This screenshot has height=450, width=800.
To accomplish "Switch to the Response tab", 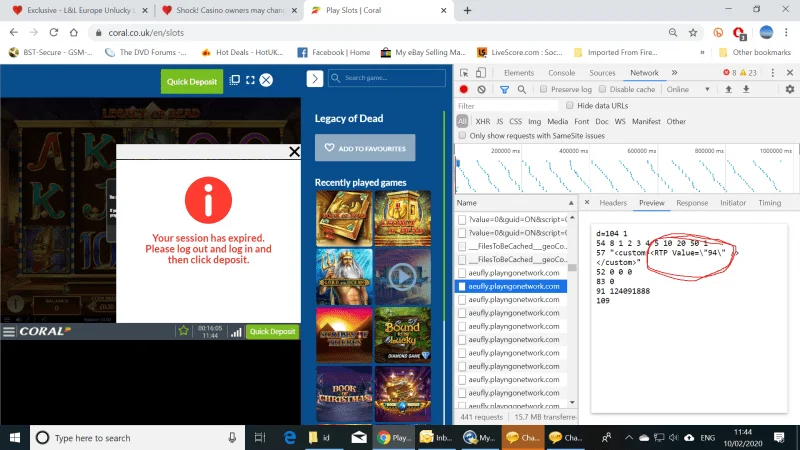I will pyautogui.click(x=692, y=203).
